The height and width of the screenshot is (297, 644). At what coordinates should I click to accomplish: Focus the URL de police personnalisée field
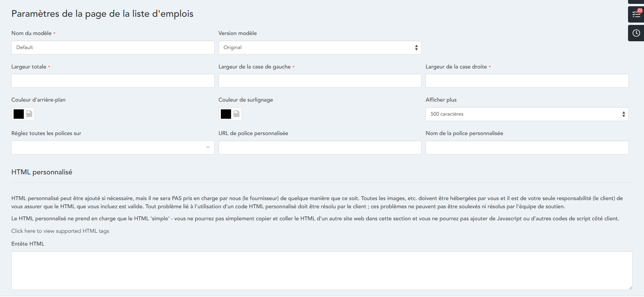tap(319, 148)
